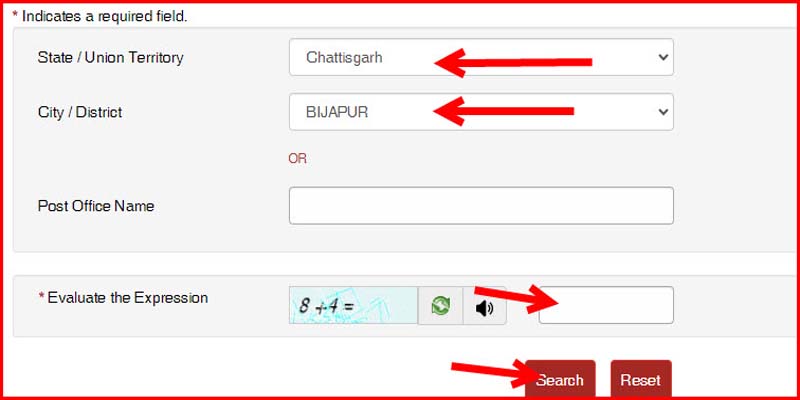800x400 pixels.
Task: Click the Indicates a required field note
Action: pos(100,16)
